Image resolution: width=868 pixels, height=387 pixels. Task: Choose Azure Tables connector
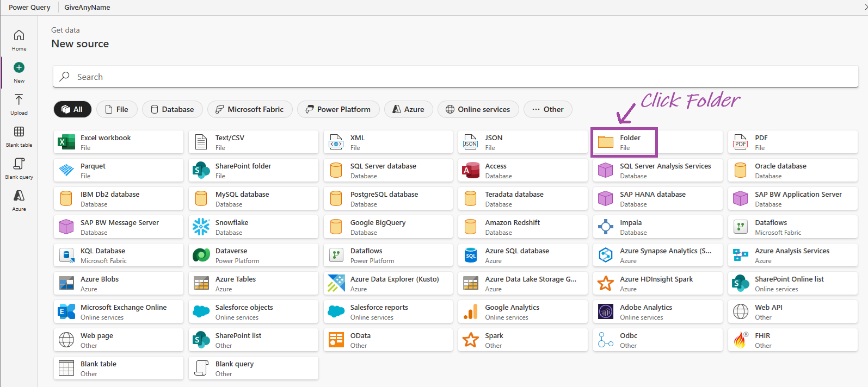click(254, 284)
